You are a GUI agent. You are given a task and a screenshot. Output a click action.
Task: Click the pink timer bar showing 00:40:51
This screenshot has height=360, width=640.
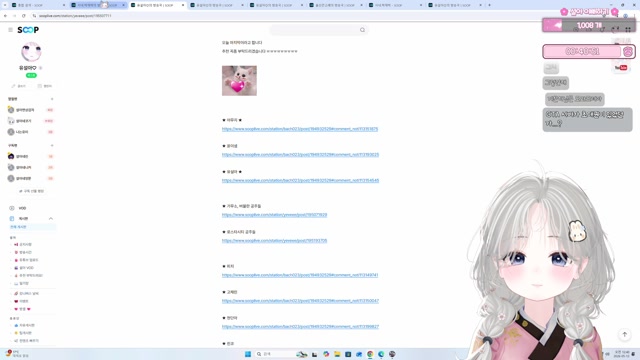[582, 51]
